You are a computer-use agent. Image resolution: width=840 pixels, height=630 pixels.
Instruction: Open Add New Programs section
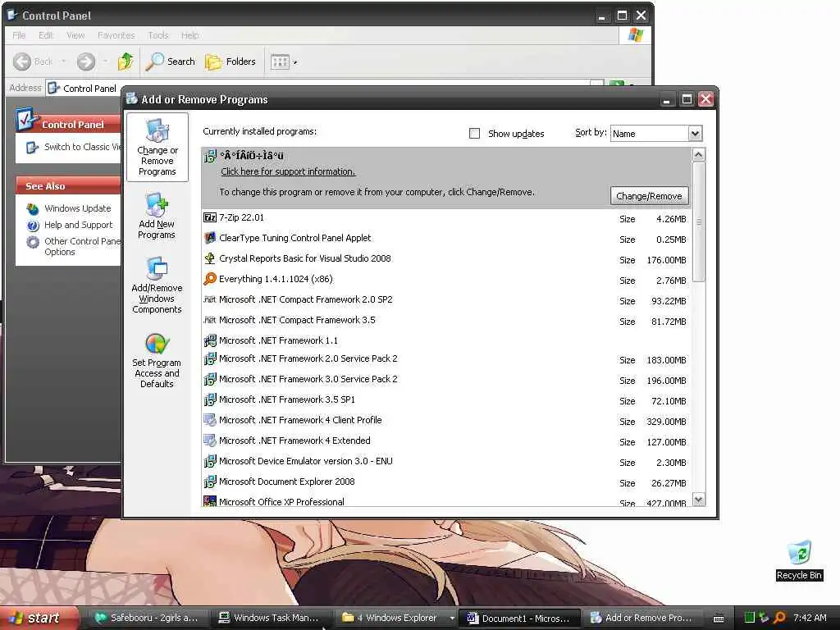pyautogui.click(x=157, y=216)
